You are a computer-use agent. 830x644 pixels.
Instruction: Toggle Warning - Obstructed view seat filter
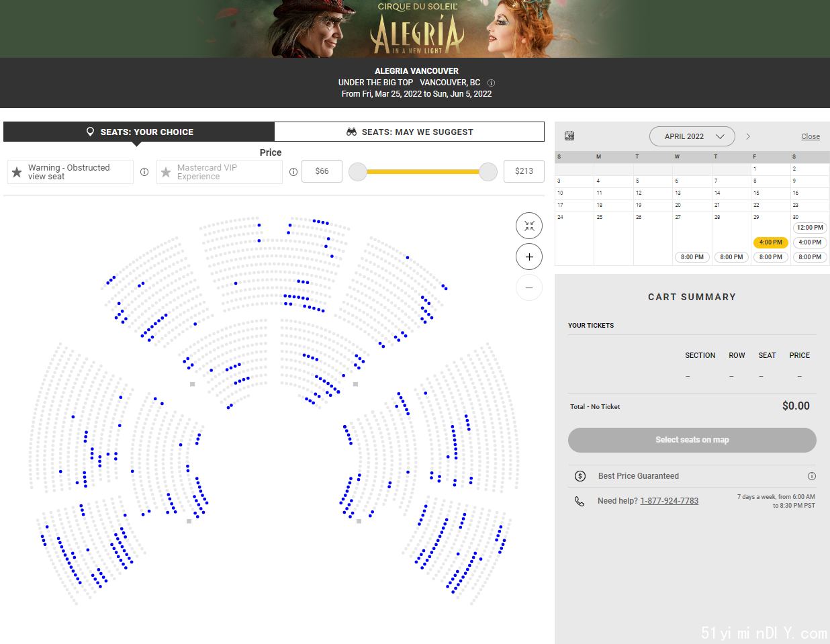(x=71, y=172)
